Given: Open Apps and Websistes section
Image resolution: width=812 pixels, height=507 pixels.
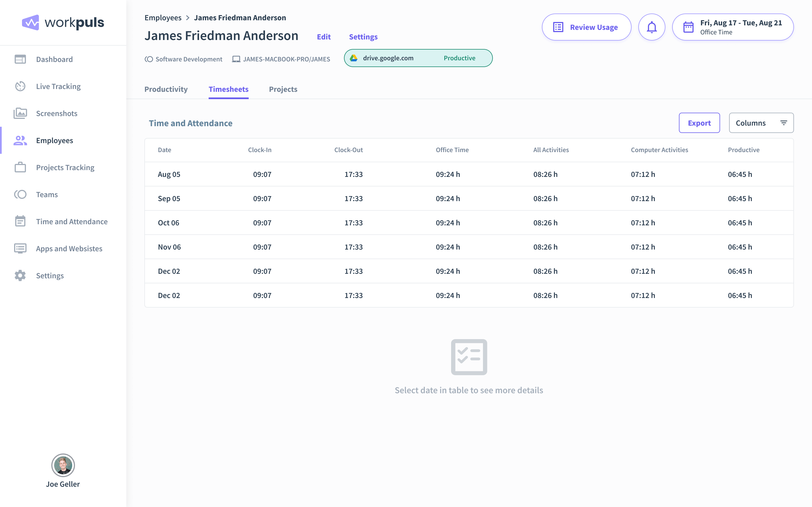Looking at the screenshot, I should [69, 248].
